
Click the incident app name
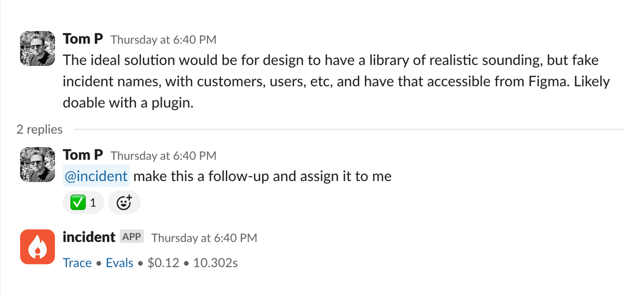coord(89,237)
